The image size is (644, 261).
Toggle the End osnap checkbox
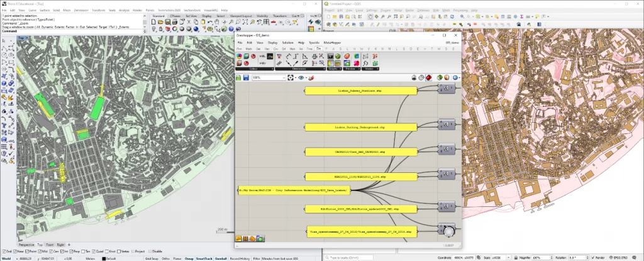point(3,250)
